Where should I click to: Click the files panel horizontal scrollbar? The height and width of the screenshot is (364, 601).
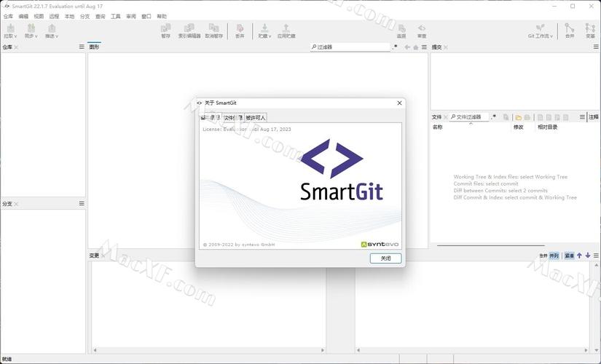coord(490,245)
